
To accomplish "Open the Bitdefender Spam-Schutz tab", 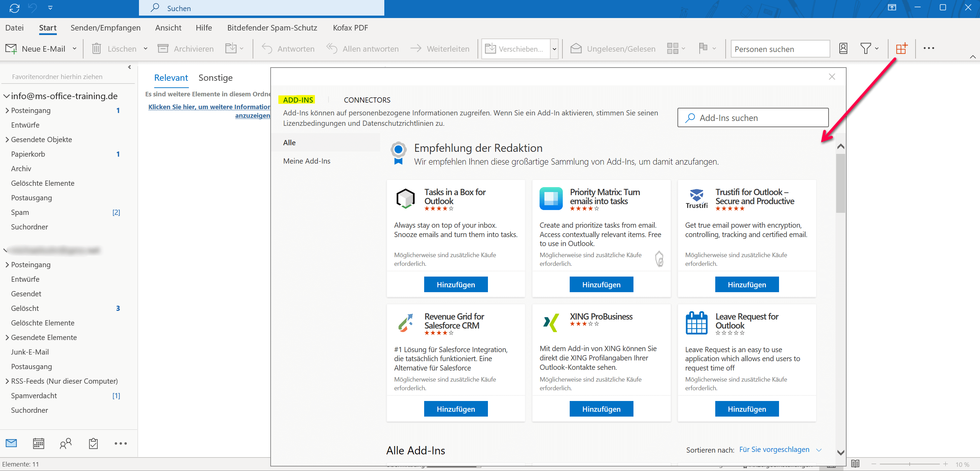I will coord(272,28).
